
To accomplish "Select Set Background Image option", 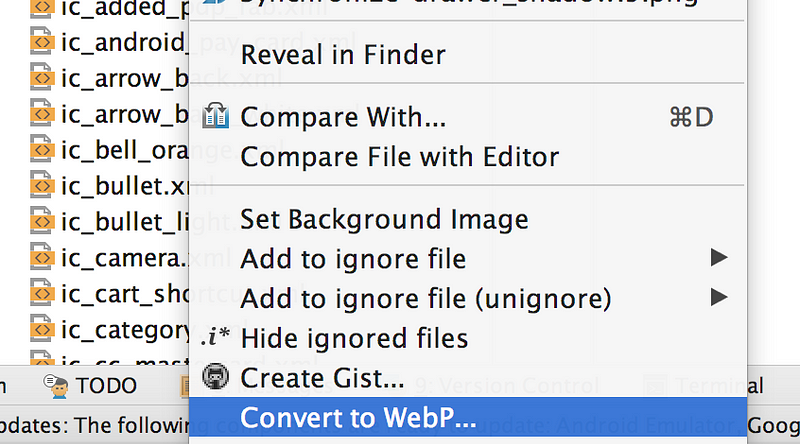I will [468, 219].
